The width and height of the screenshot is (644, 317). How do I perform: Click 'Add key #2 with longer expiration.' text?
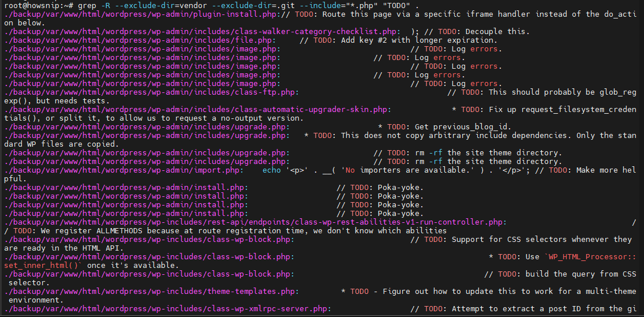(x=419, y=40)
